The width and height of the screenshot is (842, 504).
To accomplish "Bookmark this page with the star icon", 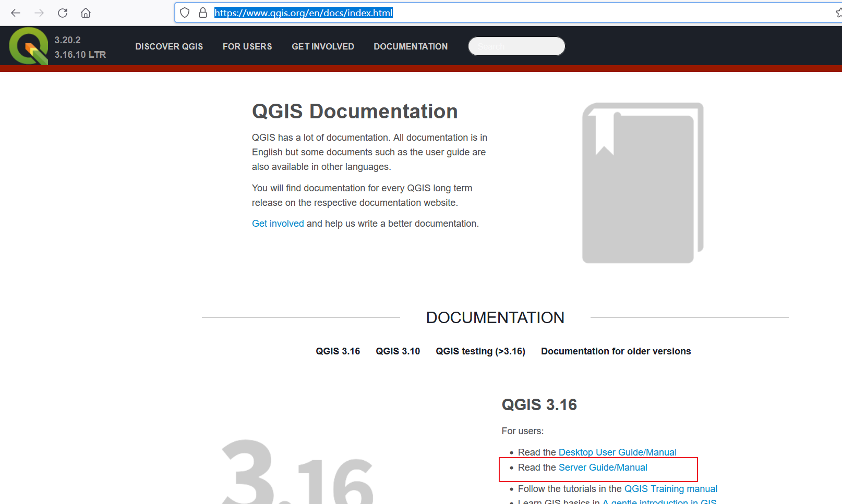I will (836, 13).
